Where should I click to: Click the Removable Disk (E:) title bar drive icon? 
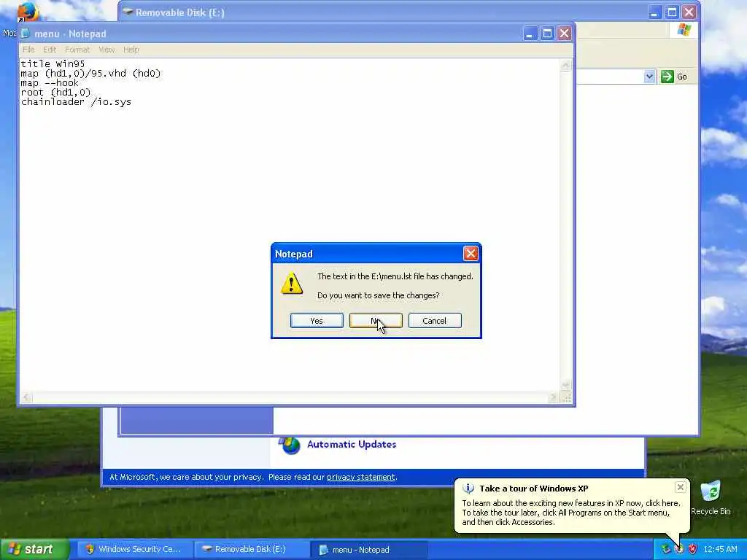128,12
